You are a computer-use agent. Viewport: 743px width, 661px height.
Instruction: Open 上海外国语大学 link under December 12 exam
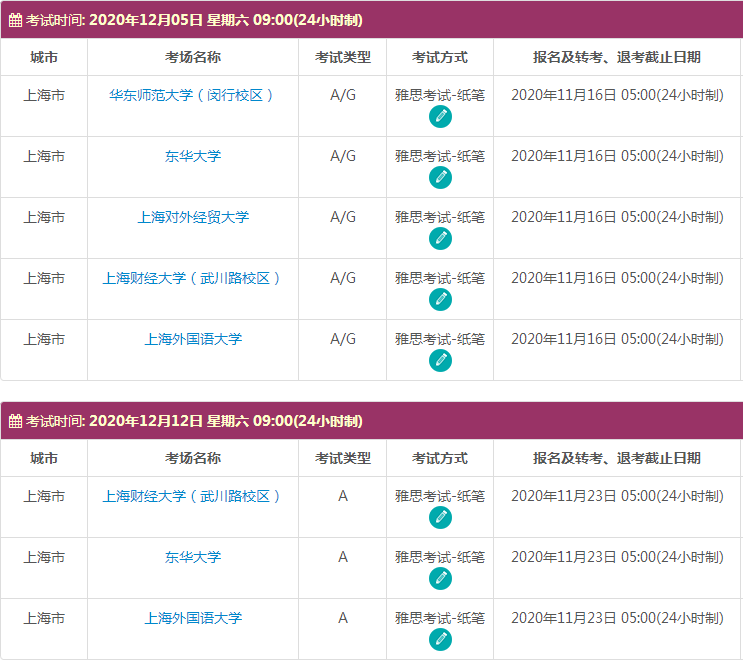coord(193,618)
